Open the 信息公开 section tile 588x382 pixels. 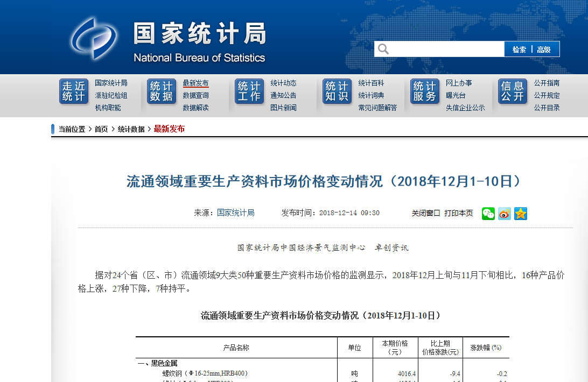click(x=513, y=91)
